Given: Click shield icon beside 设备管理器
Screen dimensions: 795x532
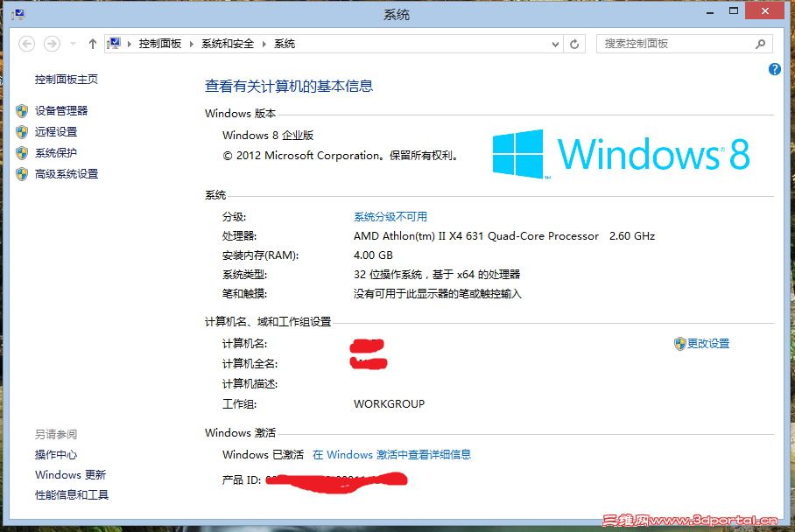Looking at the screenshot, I should (x=22, y=111).
